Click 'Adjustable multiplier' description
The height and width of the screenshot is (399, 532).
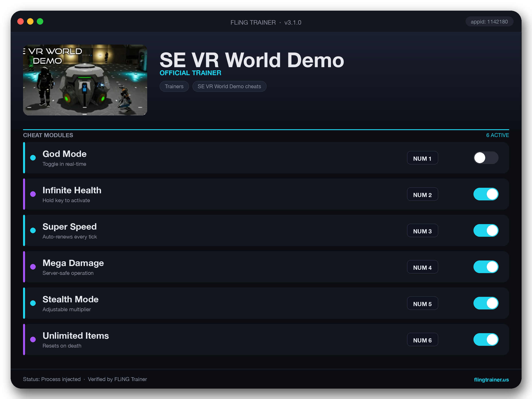[x=67, y=309]
